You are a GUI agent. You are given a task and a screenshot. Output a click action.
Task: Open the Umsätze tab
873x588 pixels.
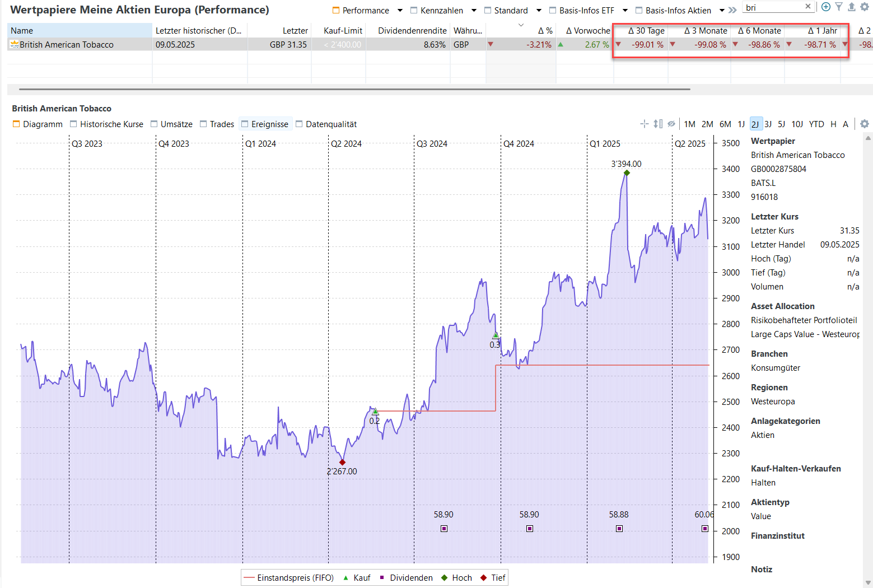(171, 124)
